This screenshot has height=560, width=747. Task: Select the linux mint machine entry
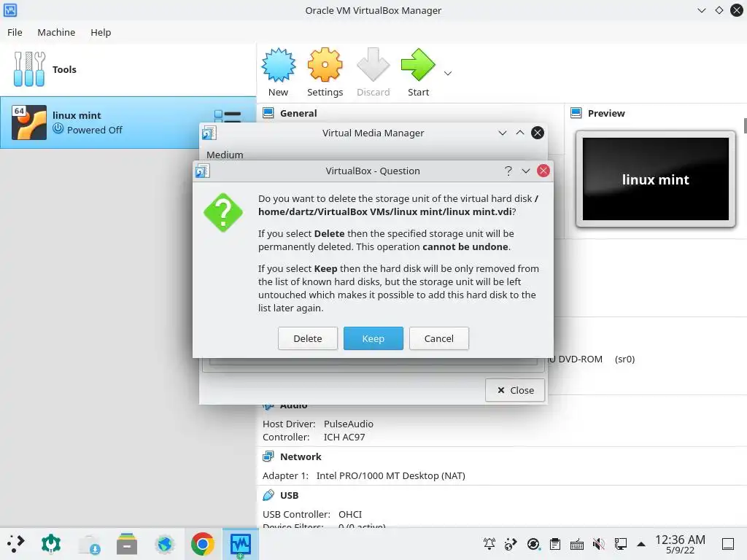pyautogui.click(x=128, y=122)
